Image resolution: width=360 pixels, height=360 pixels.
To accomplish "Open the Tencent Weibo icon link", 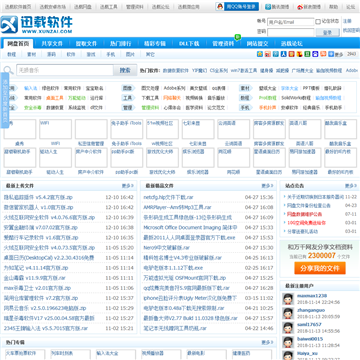I will 268,7.
